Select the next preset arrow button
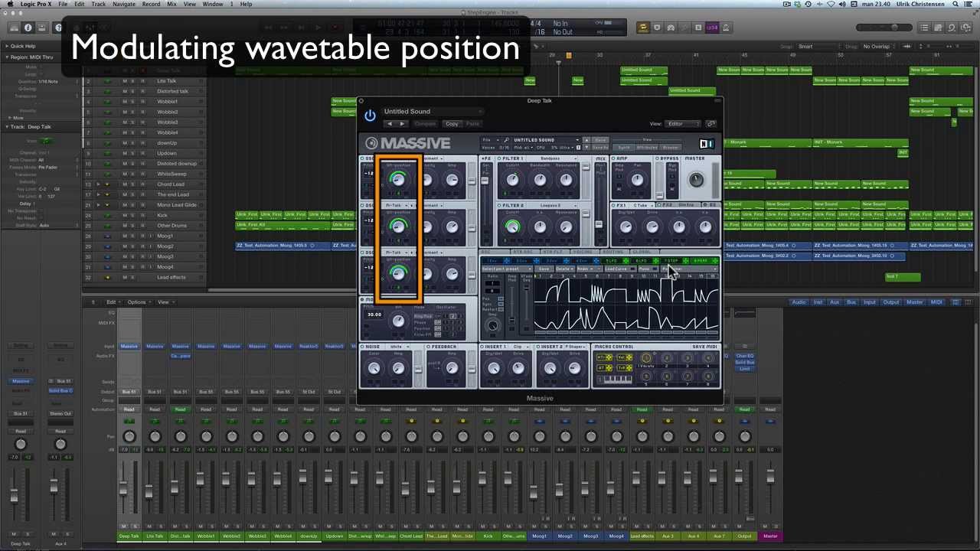The width and height of the screenshot is (980, 551). [403, 123]
